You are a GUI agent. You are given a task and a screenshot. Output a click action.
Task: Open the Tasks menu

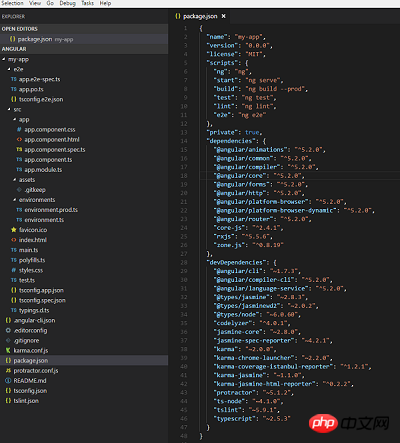[88, 3]
